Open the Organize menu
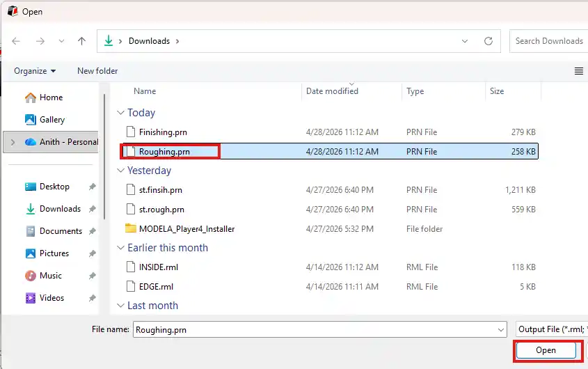Image resolution: width=588 pixels, height=369 pixels. [35, 71]
